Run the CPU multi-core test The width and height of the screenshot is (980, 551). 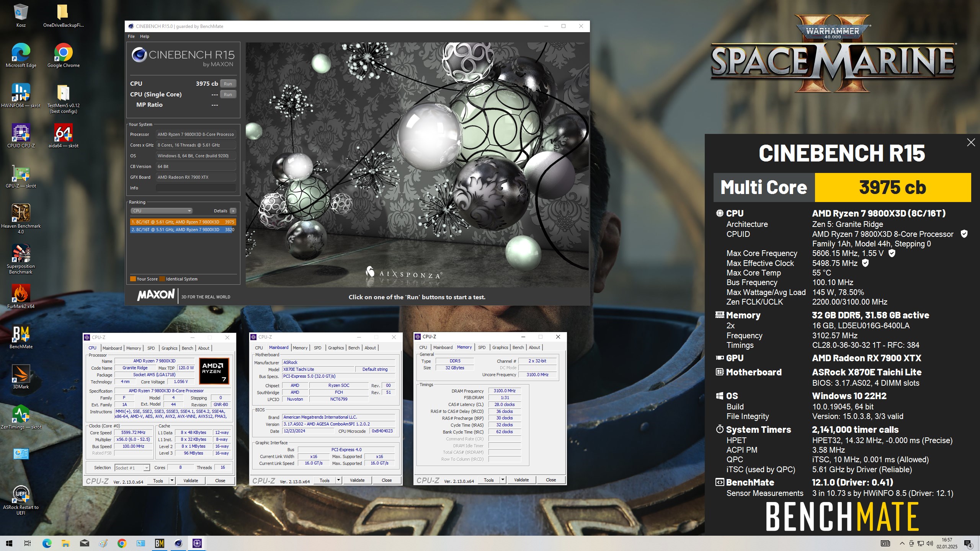point(228,84)
